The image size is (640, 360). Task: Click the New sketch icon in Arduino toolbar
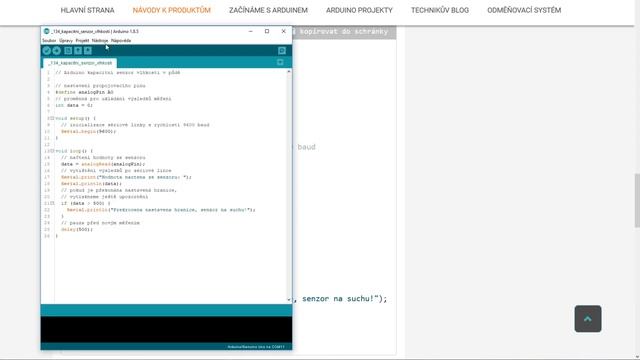coord(68,51)
